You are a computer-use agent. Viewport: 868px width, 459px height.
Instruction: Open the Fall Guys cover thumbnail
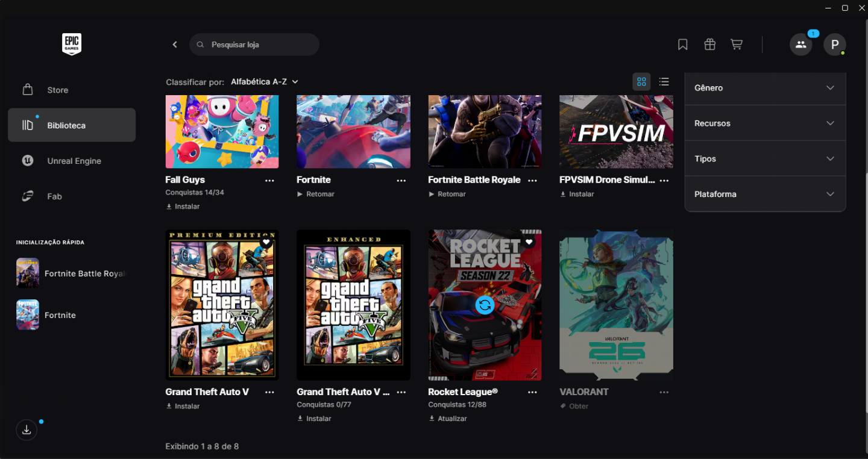pos(222,131)
